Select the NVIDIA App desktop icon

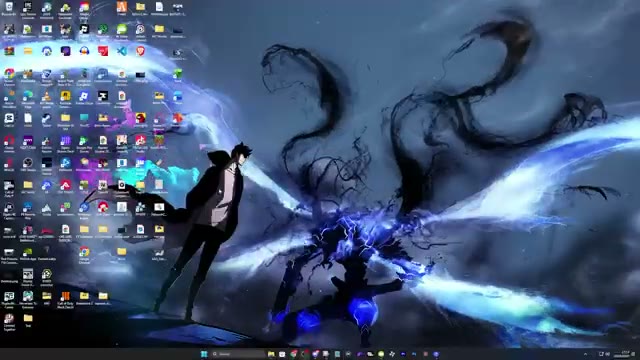[28, 253]
